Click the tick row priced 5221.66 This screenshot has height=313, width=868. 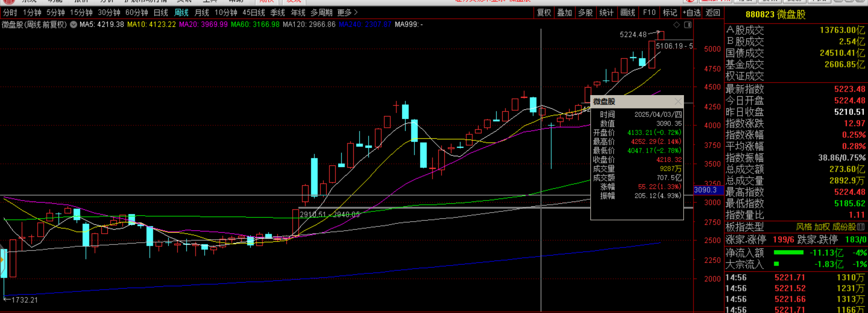click(796, 299)
